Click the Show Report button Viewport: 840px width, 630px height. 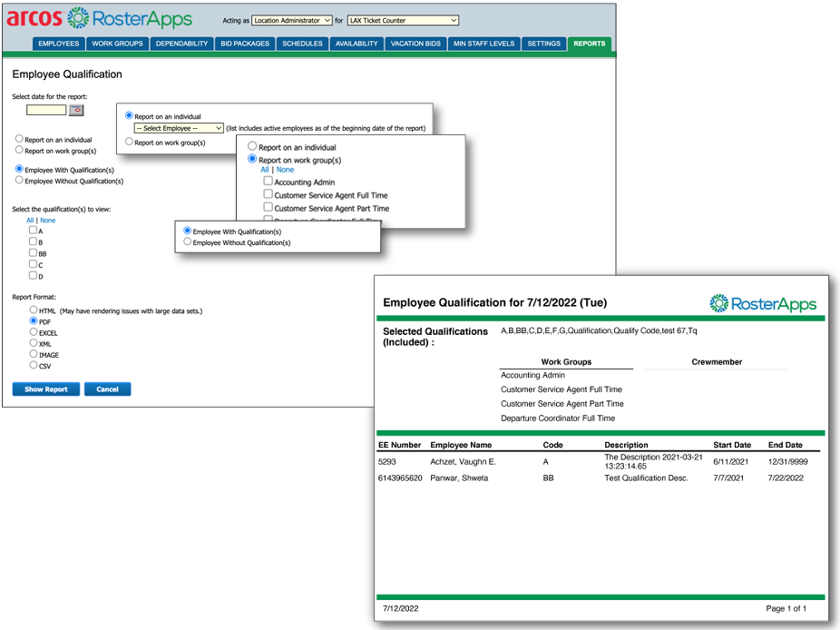[x=46, y=389]
